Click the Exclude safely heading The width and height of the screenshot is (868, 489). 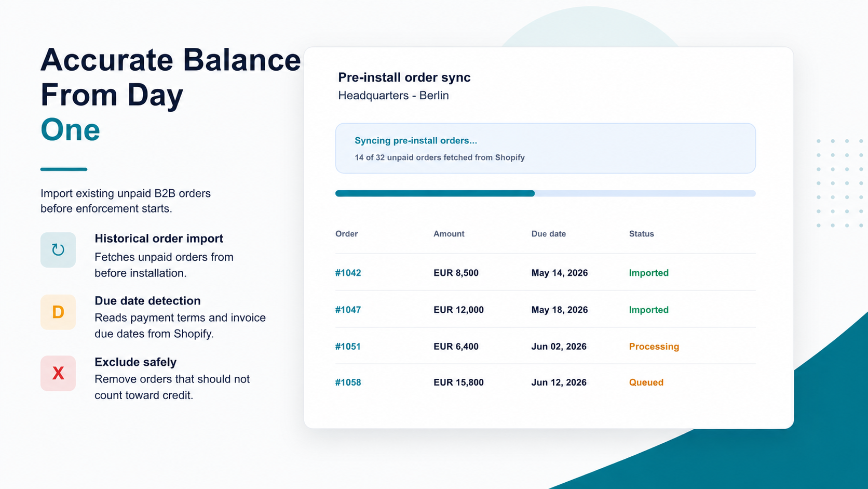135,362
